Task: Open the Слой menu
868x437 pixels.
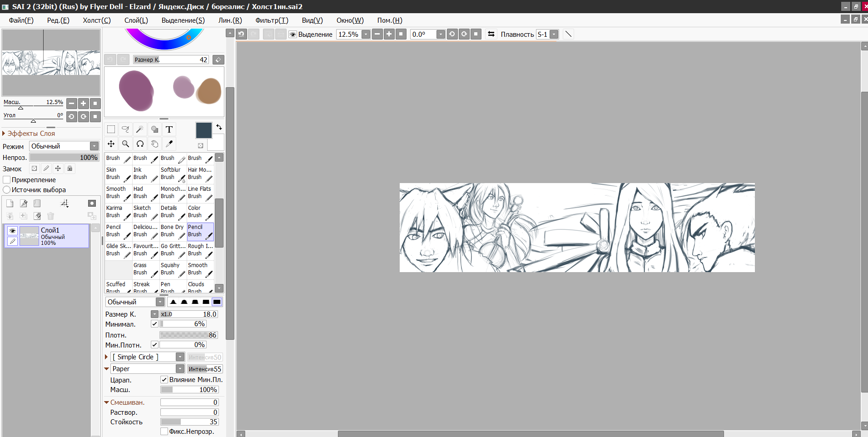Action: tap(136, 20)
